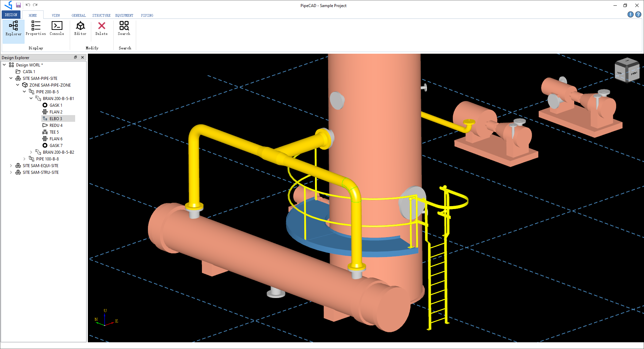The image size is (644, 349).
Task: Click the Redo arrow icon
Action: pos(35,5)
